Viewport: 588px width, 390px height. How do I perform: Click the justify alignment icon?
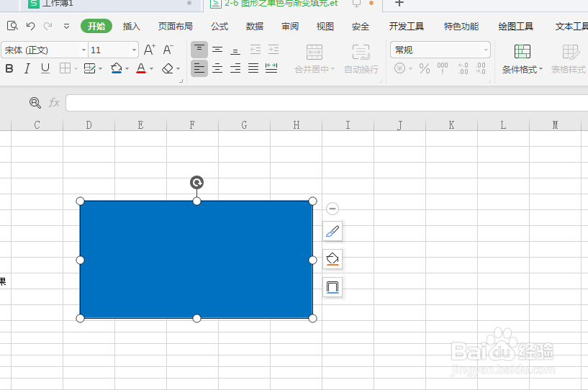tap(253, 68)
